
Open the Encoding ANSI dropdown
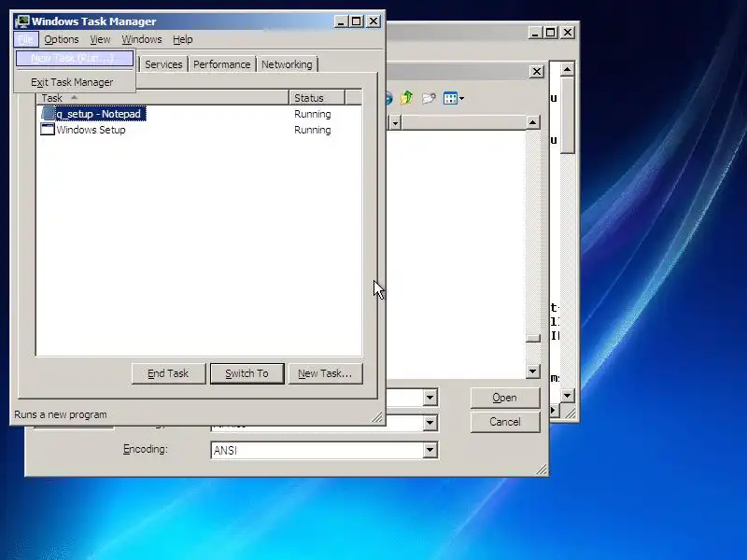coord(430,450)
